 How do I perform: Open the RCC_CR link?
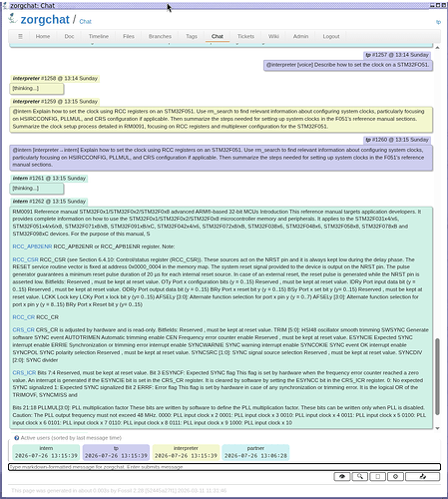click(x=24, y=317)
